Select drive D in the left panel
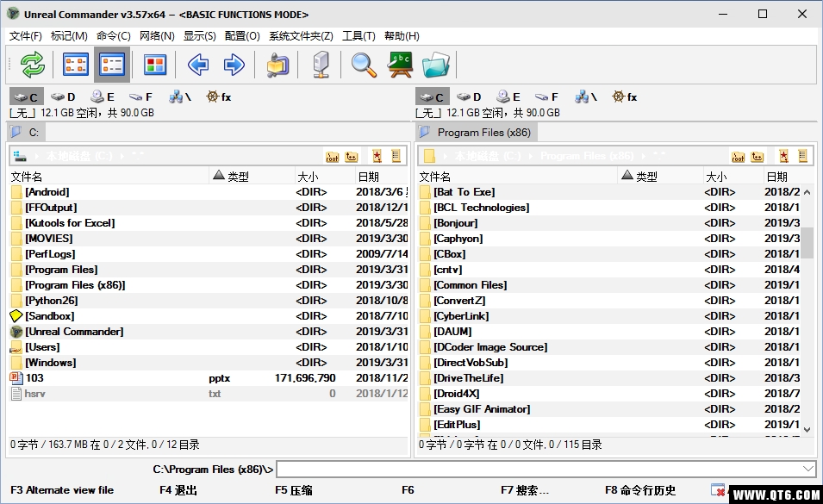Screen dimensions: 823x504 [64, 97]
